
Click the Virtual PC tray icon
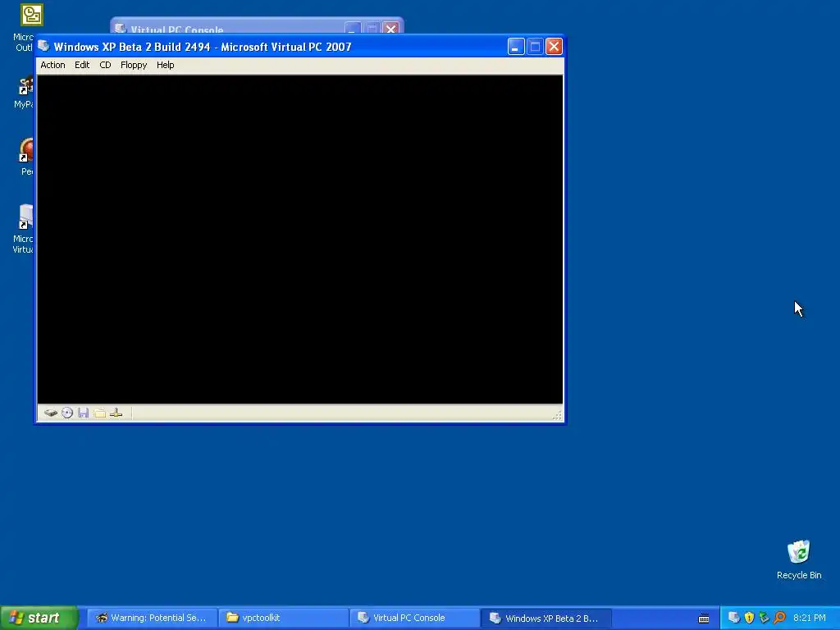click(734, 618)
